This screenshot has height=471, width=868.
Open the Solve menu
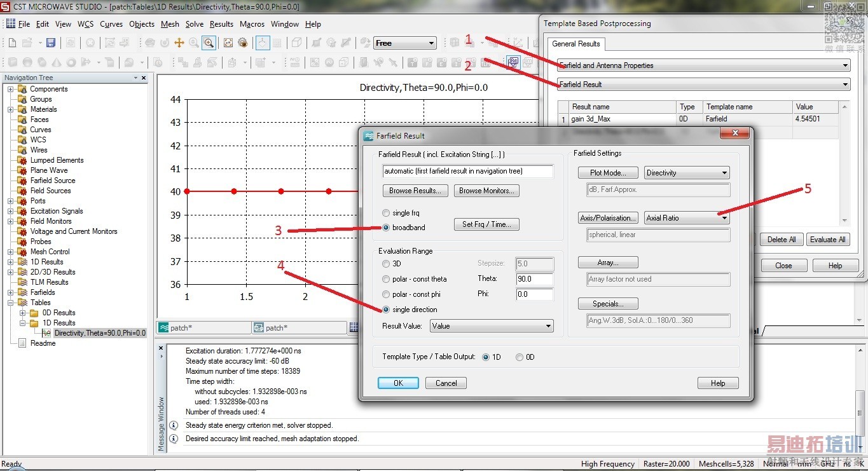point(195,24)
